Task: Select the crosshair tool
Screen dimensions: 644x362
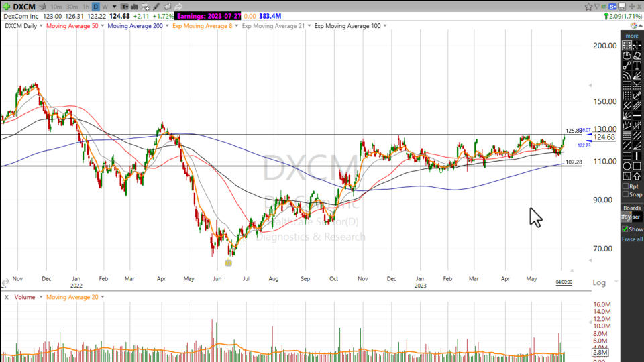Action: [637, 45]
